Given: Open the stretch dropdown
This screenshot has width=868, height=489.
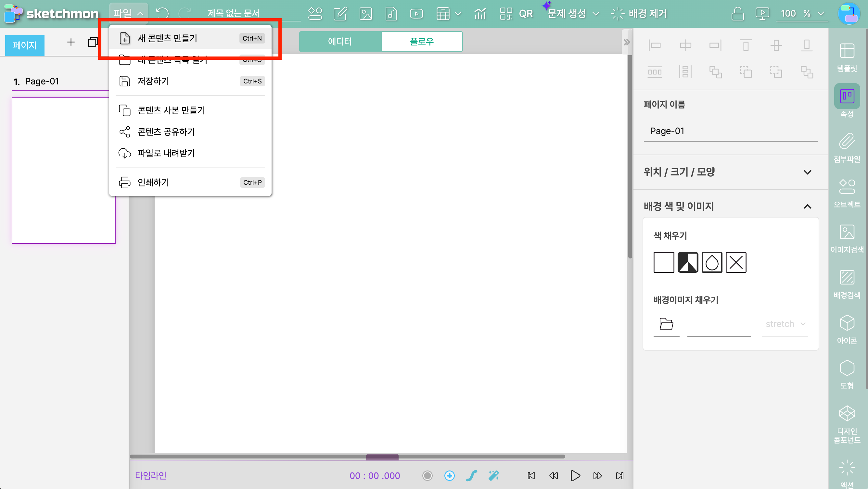Looking at the screenshot, I should coord(785,324).
